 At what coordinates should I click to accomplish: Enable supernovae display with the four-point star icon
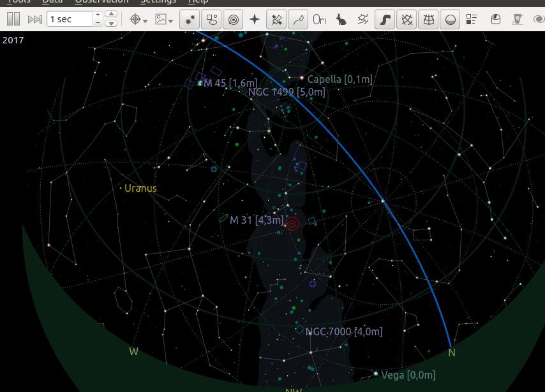click(255, 20)
